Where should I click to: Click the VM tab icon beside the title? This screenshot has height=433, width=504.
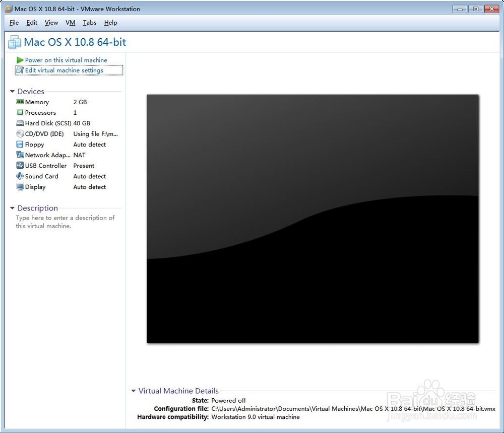[15, 42]
